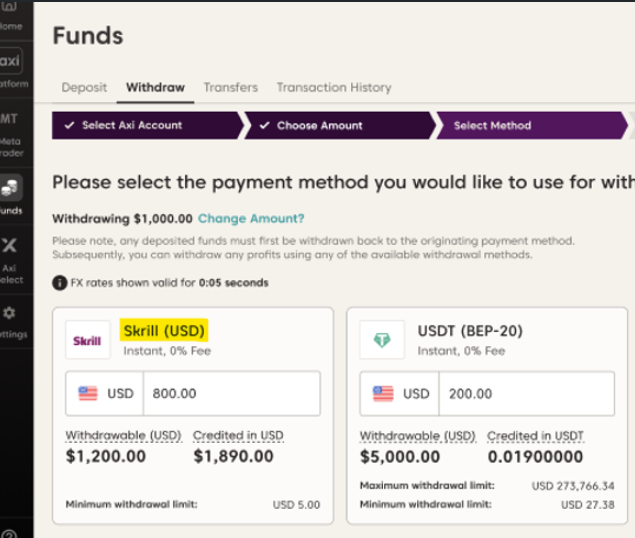Switch to the Transfers tab
Viewport: 635px width, 538px height.
pos(230,88)
